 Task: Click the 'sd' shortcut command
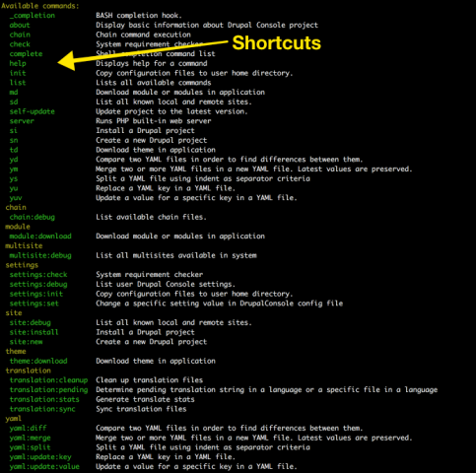(14, 101)
